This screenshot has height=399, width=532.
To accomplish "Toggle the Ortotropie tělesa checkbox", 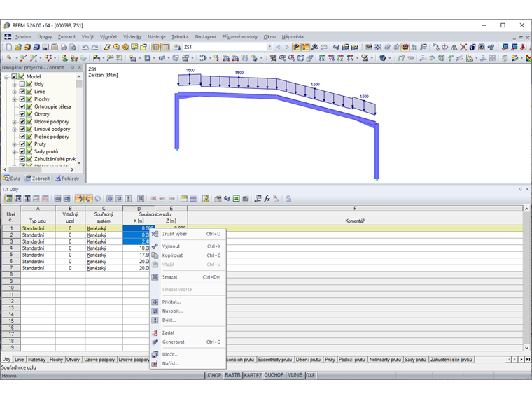I will point(22,106).
